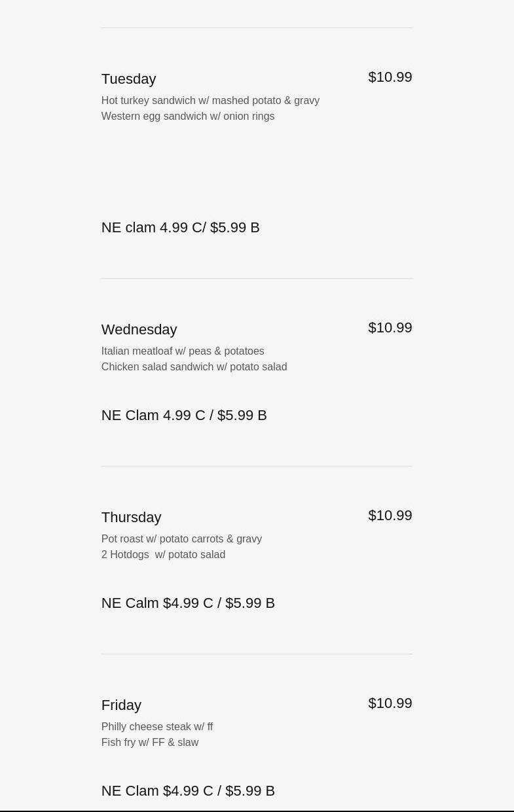The height and width of the screenshot is (812, 514).
Task: Click the Italian meatloaf description line
Action: 183,351
